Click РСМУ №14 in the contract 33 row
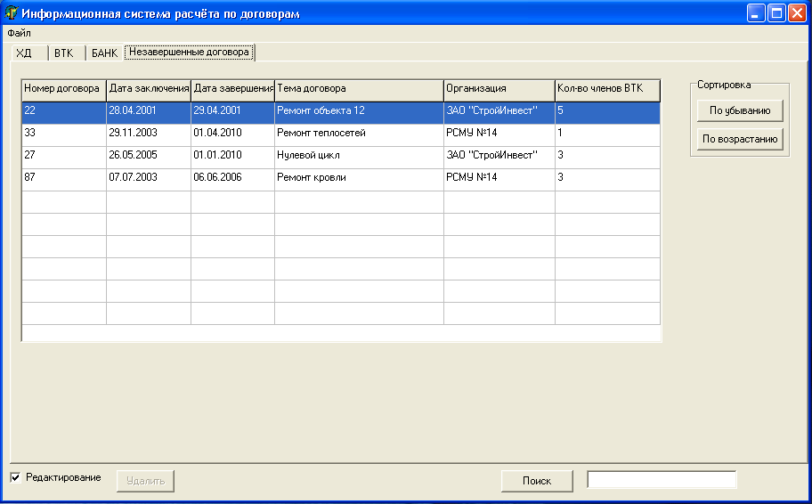This screenshot has width=812, height=504. [499, 134]
